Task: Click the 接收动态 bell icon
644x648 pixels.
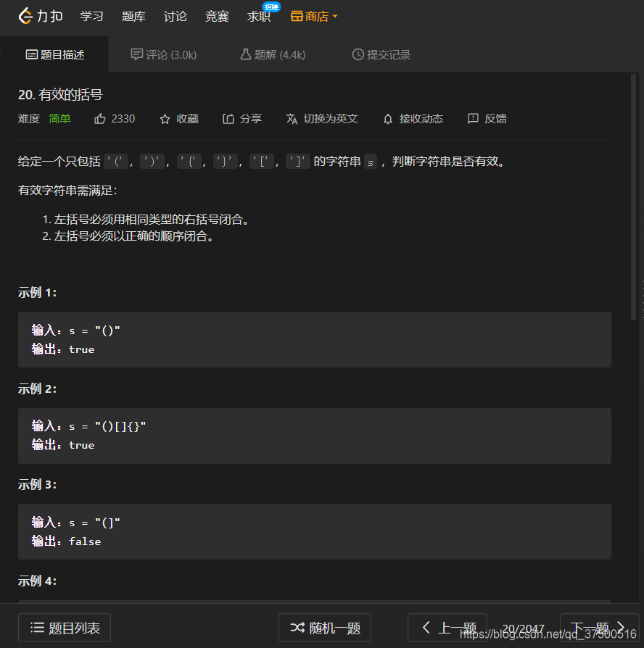Action: coord(388,118)
